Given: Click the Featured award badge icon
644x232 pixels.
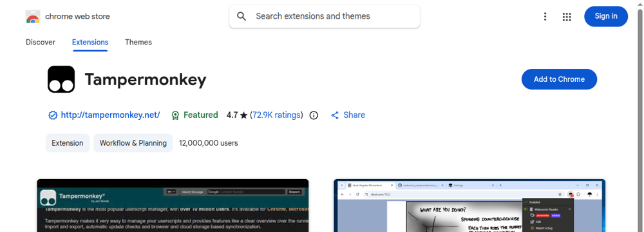Looking at the screenshot, I should coord(175,115).
